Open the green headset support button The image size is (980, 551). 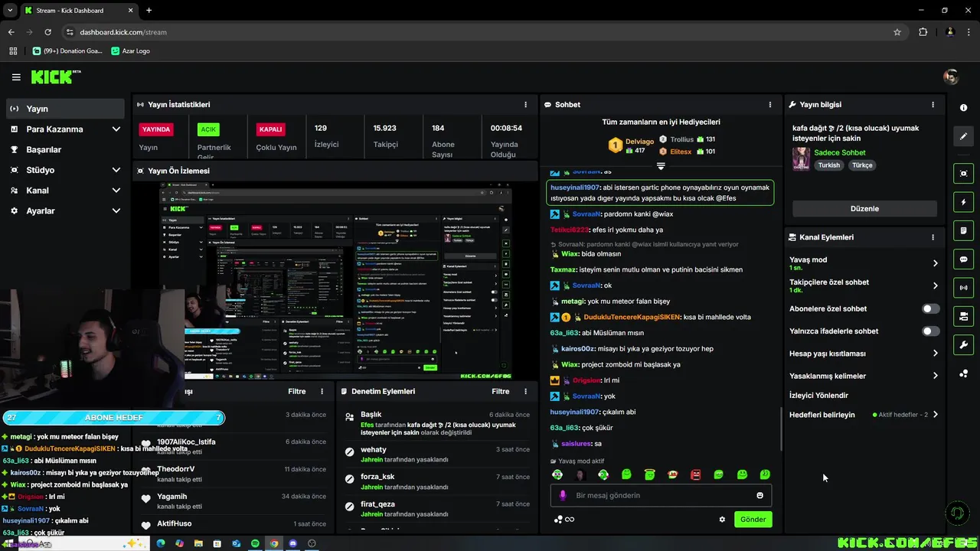(x=955, y=513)
